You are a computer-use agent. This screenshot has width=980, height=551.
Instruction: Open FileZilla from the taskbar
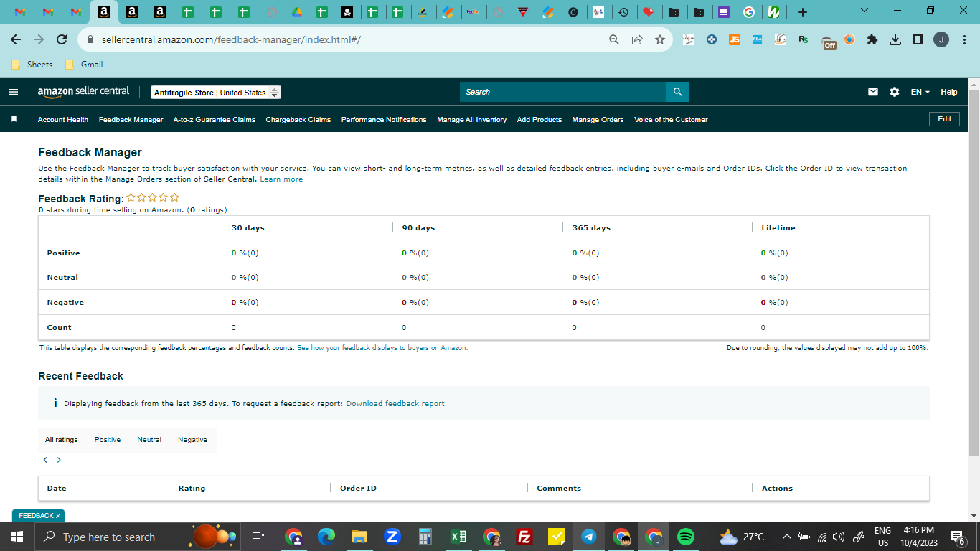tap(524, 537)
